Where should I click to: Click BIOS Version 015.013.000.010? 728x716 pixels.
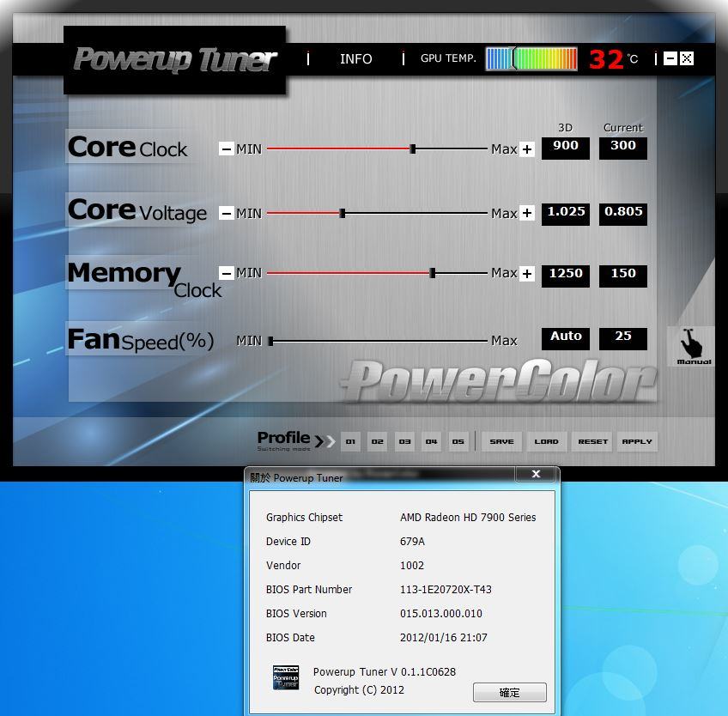(441, 614)
